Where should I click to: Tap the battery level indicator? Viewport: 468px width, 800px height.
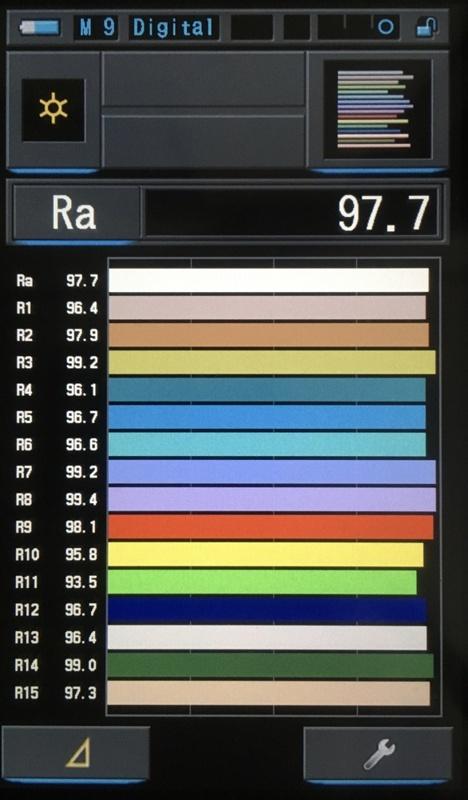[x=40, y=27]
